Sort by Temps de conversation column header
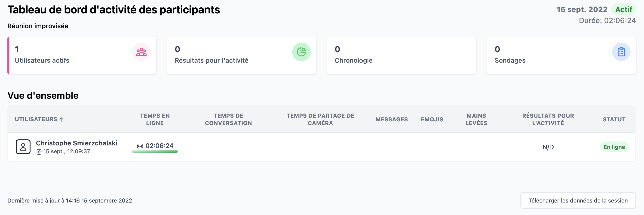644x215 pixels. 228,120
